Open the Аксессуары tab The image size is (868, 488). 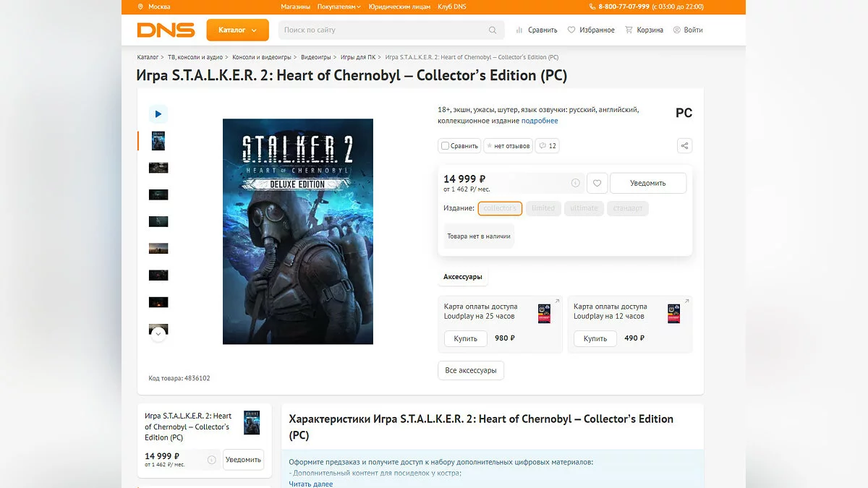tap(463, 277)
